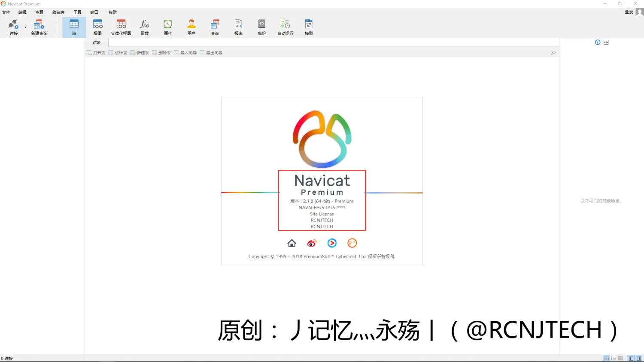Toggle the left navigation pane visibility
This screenshot has width=644, height=362.
(631, 359)
